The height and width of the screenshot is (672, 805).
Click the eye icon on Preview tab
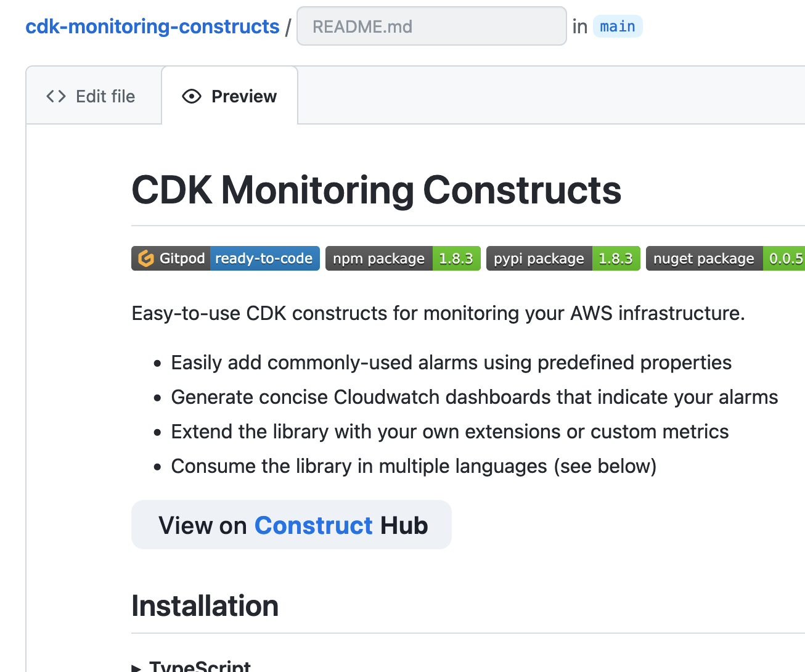[x=192, y=96]
